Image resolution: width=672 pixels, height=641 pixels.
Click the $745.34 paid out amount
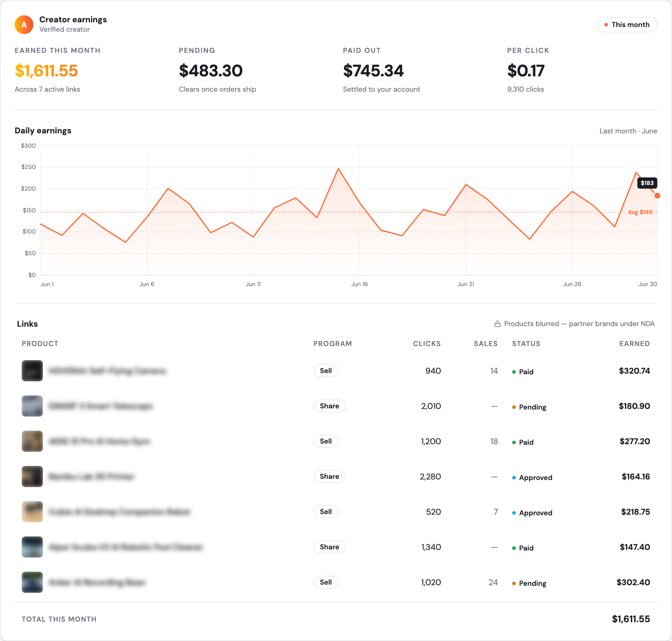pos(373,71)
